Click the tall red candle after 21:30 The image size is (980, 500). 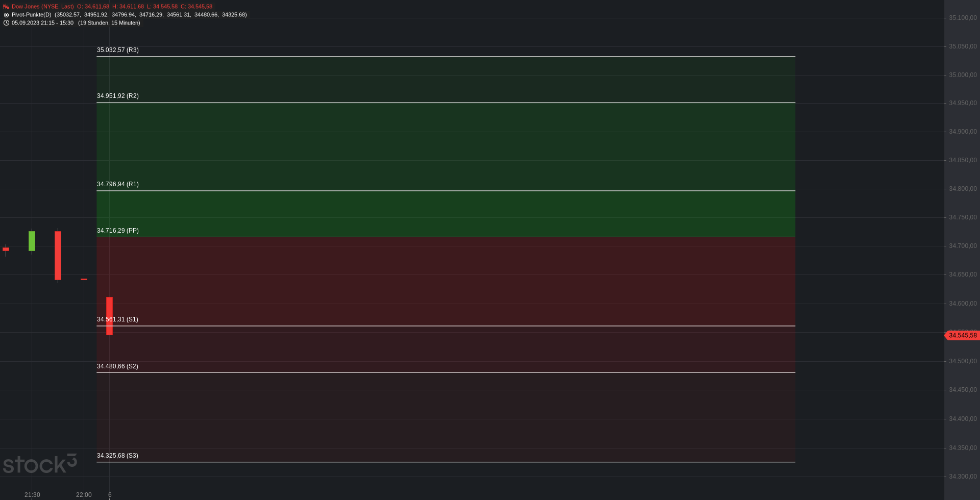coord(58,255)
